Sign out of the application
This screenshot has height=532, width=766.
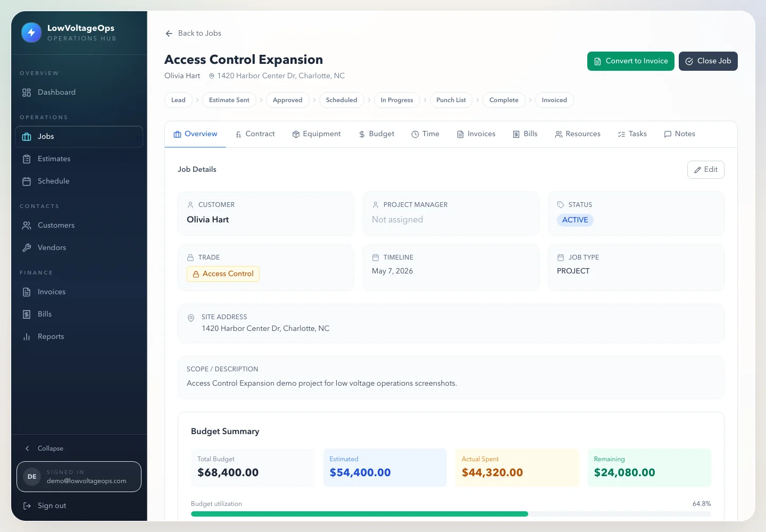click(45, 506)
